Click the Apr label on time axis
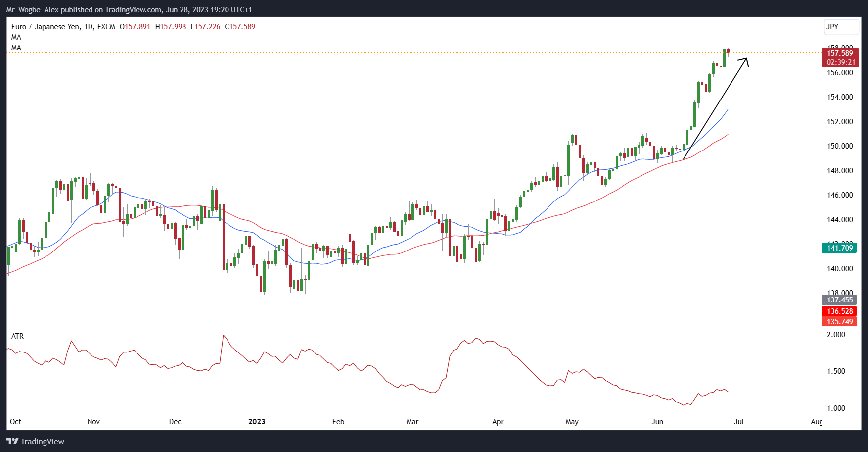The width and height of the screenshot is (868, 452). click(498, 422)
